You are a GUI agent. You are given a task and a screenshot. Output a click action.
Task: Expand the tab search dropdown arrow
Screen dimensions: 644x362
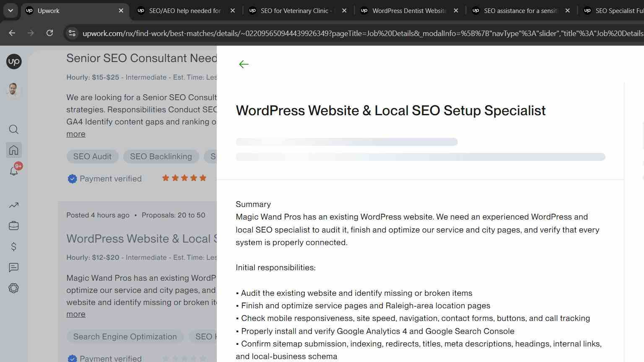coord(10,10)
